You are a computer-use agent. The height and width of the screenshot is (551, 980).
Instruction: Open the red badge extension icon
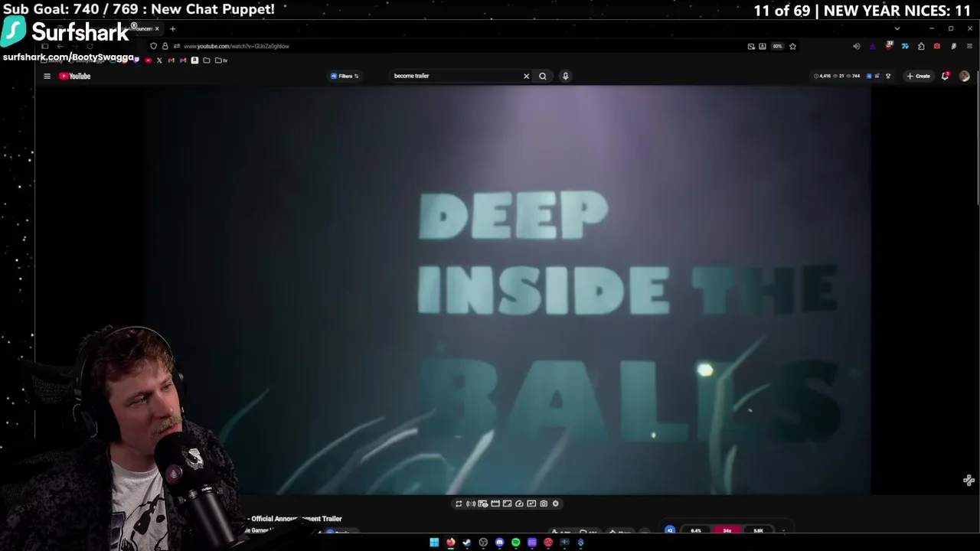coord(889,46)
